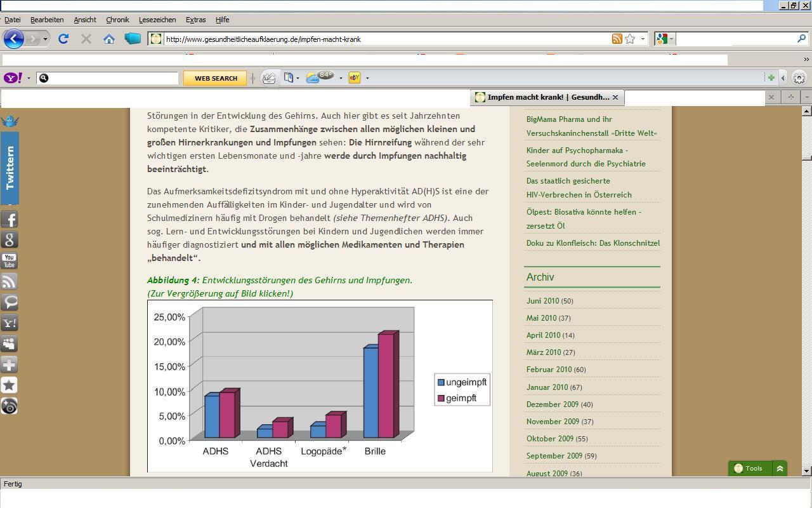The image size is (812, 508).
Task: Reload the page with the refresh icon
Action: click(x=63, y=39)
